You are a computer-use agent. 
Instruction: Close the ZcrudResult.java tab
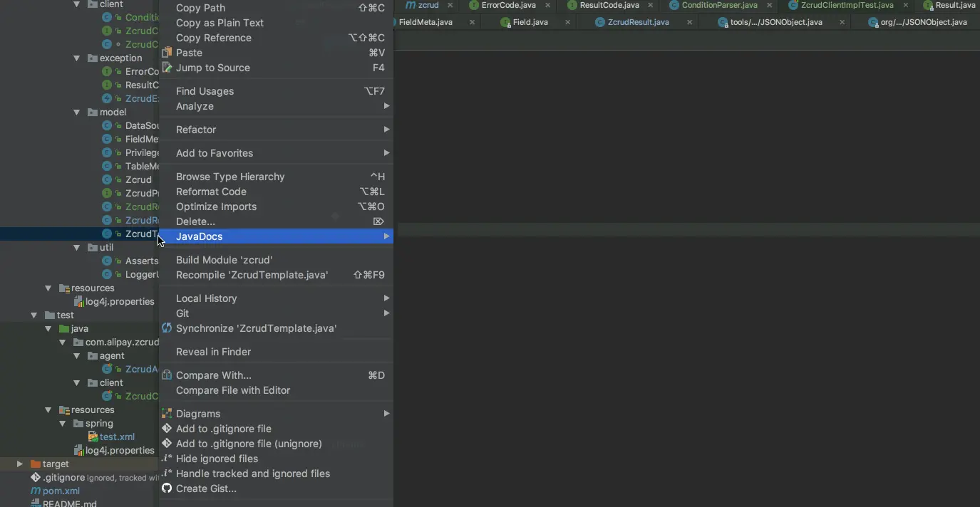(689, 22)
